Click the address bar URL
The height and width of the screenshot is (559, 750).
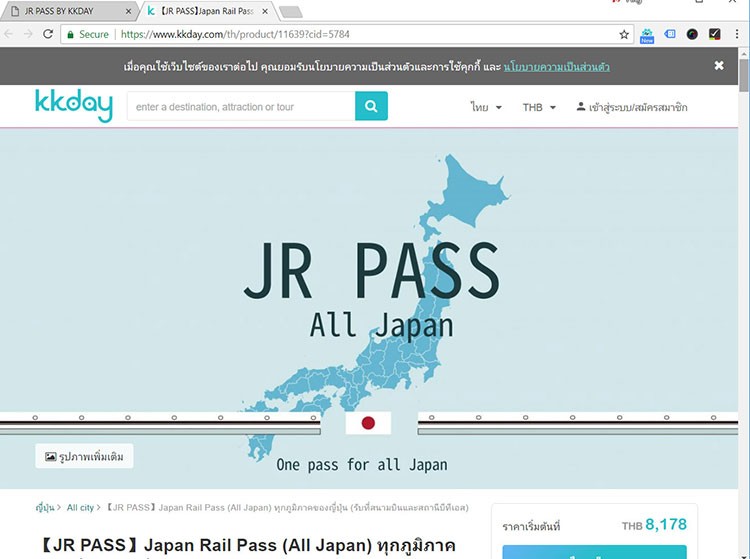235,34
